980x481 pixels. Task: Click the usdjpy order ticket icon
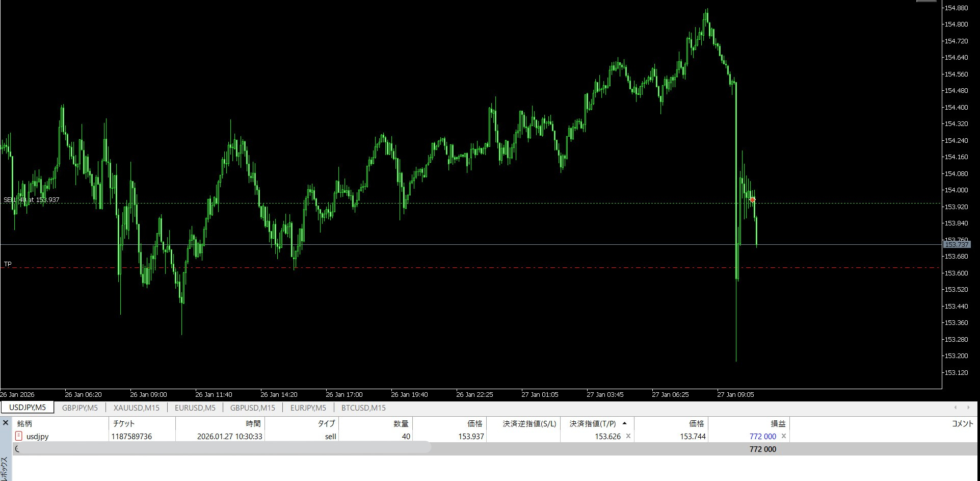(19, 436)
